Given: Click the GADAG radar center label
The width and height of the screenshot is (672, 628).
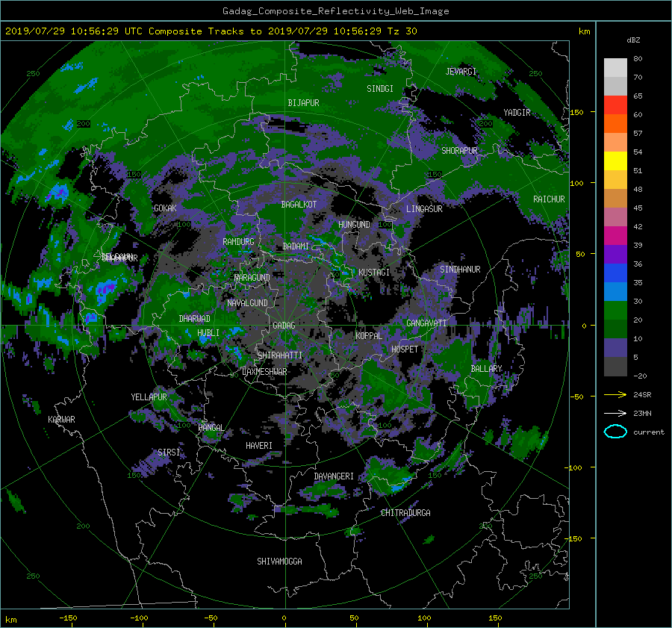Looking at the screenshot, I should pos(284,326).
